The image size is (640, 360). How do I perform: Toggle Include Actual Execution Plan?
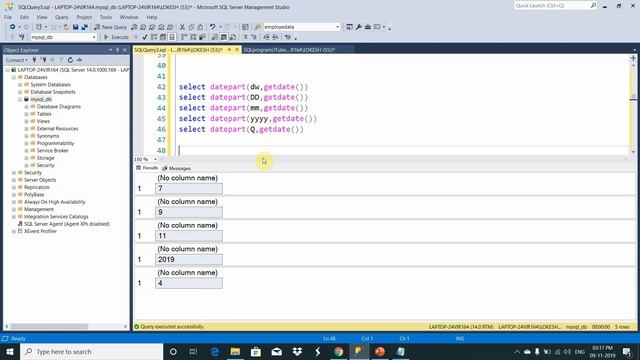coord(184,37)
